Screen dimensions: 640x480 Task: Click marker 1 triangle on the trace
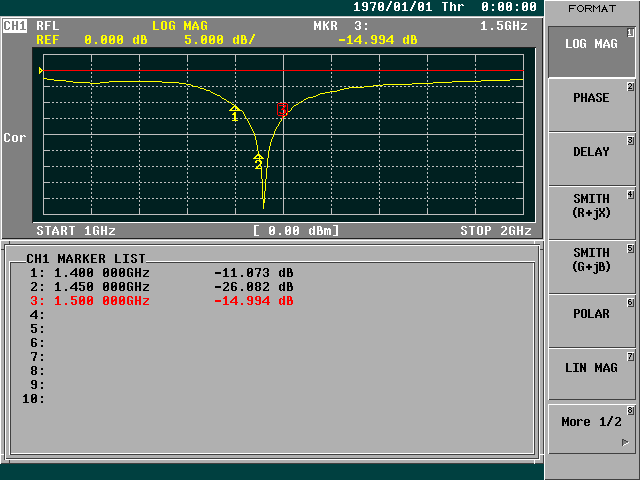click(x=234, y=108)
